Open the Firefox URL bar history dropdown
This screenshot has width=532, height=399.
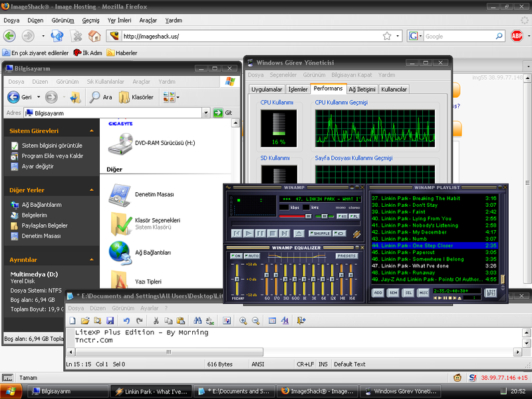pos(398,36)
